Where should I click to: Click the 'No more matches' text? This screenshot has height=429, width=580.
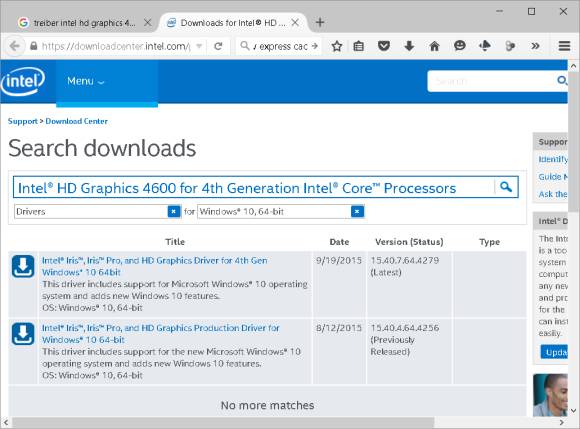(267, 405)
